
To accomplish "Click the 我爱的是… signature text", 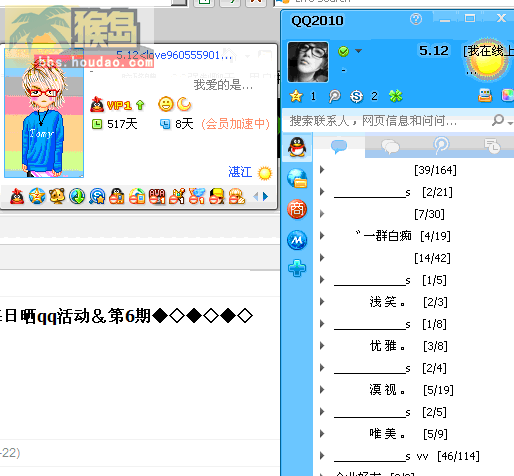I will [x=223, y=85].
